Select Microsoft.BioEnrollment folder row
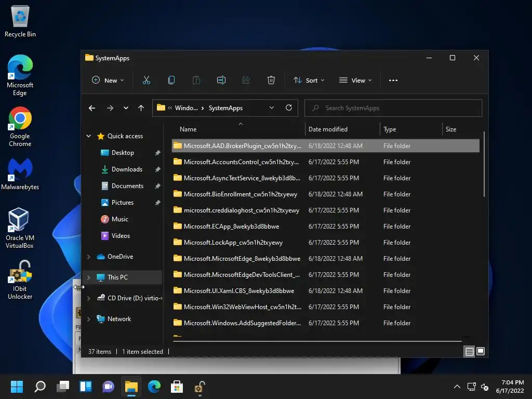 point(325,194)
